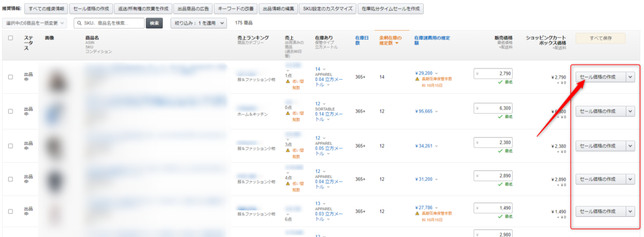Focus the SKU、商品名を検索 search field
Screen dimensions: 644x237
(x=109, y=23)
